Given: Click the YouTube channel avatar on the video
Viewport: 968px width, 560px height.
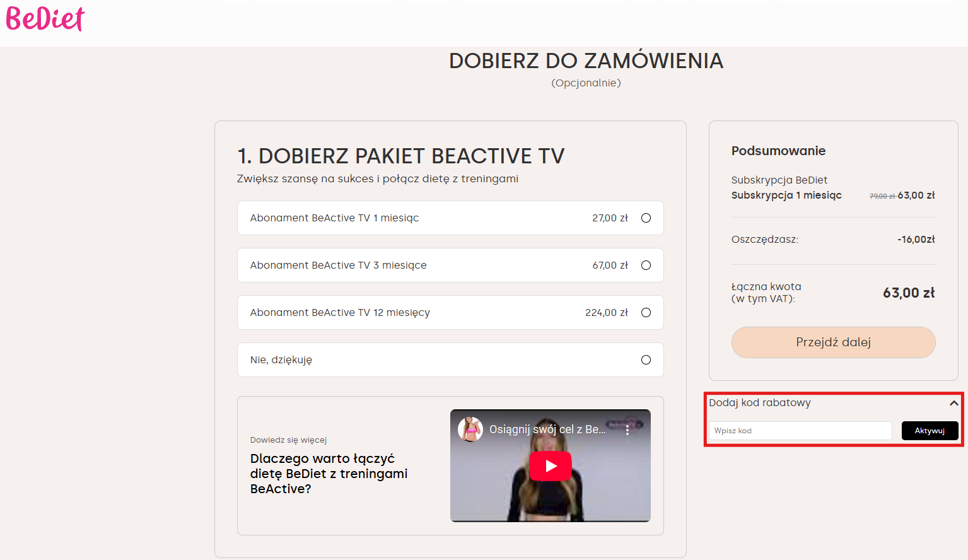Looking at the screenshot, I should [x=470, y=429].
